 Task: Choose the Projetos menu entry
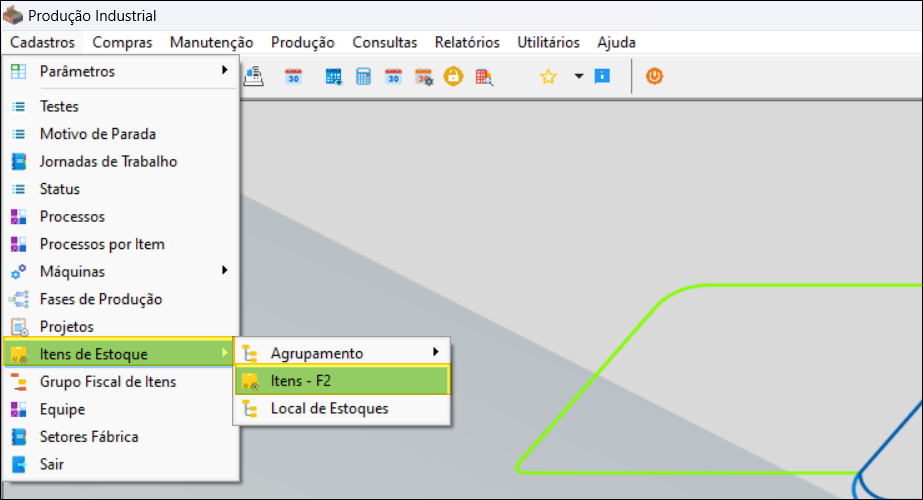click(x=120, y=326)
